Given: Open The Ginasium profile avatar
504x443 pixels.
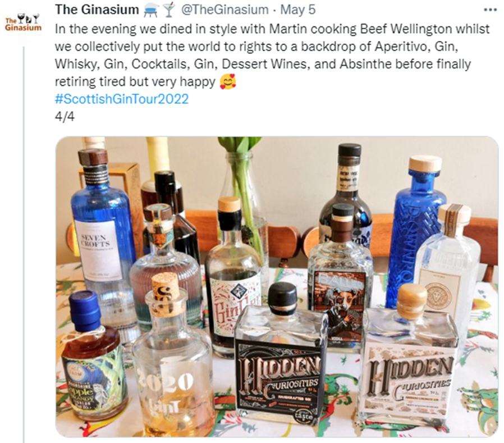Looking at the screenshot, I should coord(23,22).
